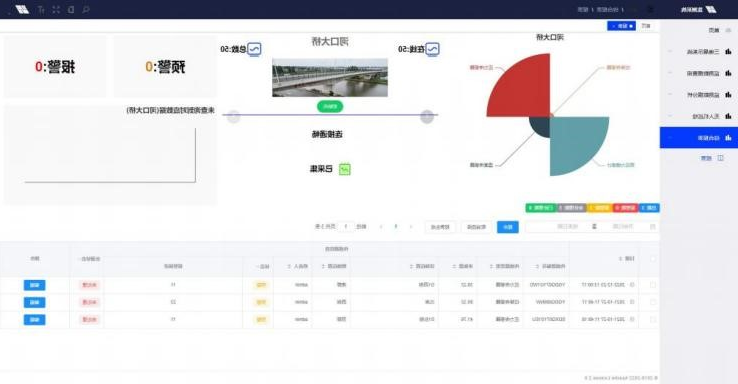The height and width of the screenshot is (384, 738).
Task: Click the white outlined button beside the pagination arrows
Action: (x=440, y=227)
